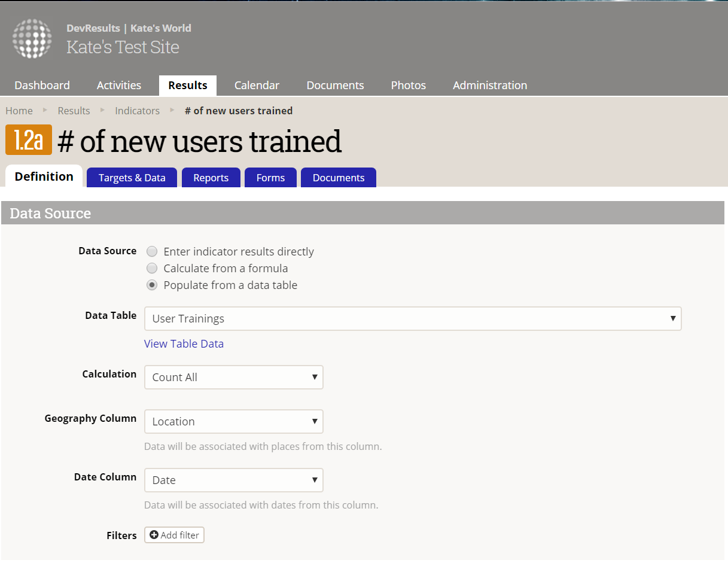Open the indicator Documents tab

[339, 178]
